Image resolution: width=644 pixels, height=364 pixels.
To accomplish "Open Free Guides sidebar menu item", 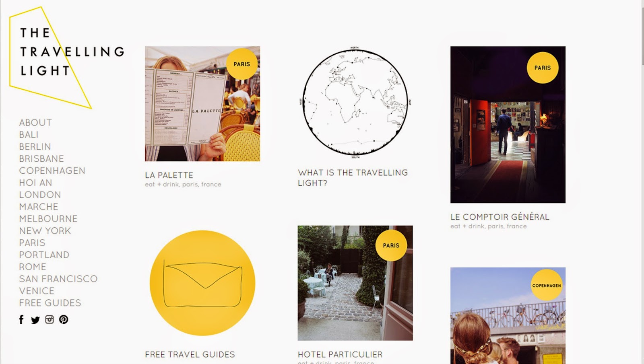I will pos(50,303).
